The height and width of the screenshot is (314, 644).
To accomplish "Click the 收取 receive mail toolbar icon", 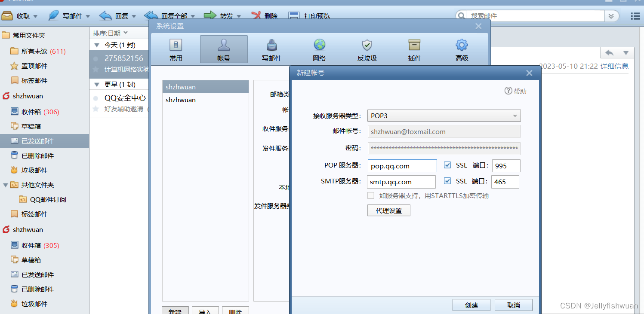I will coord(7,16).
